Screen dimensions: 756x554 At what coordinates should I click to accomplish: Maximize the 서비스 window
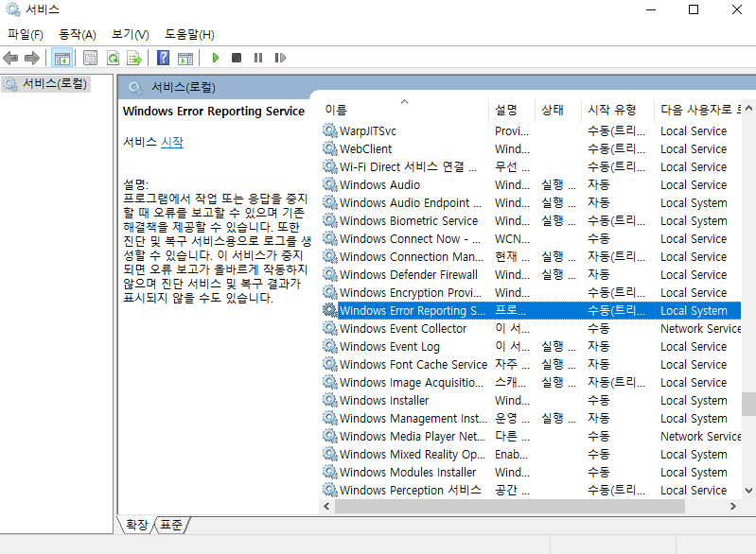(694, 9)
